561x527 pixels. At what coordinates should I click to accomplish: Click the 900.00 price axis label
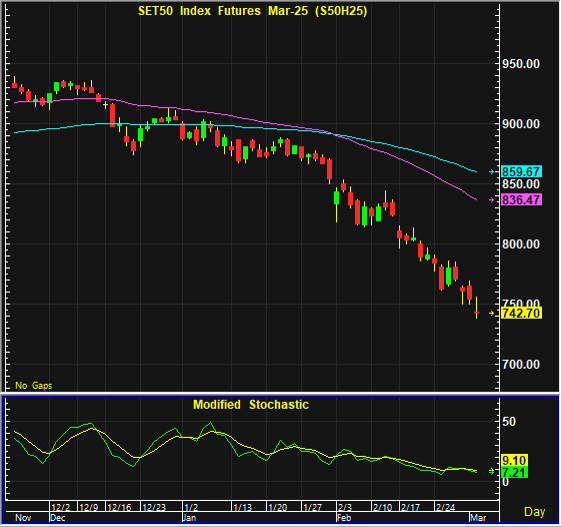tap(521, 124)
